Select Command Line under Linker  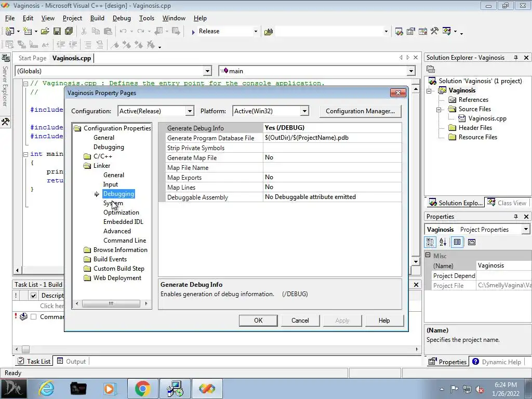point(125,240)
